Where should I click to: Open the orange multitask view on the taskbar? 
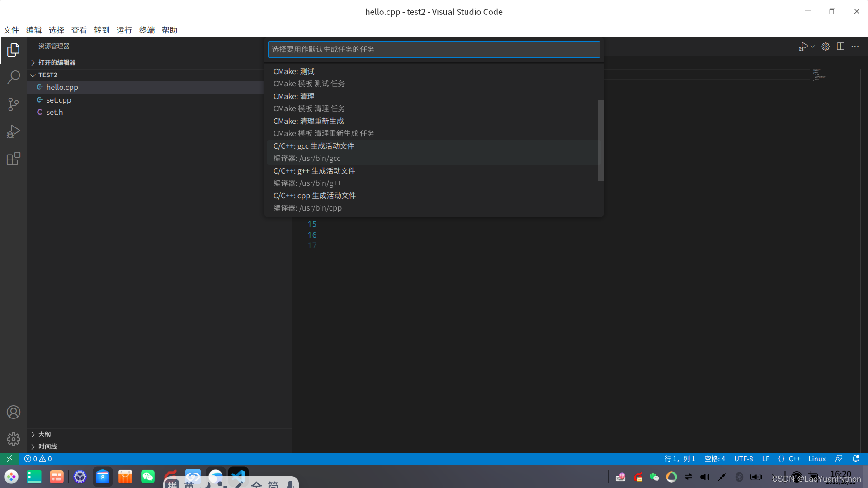[x=57, y=477]
